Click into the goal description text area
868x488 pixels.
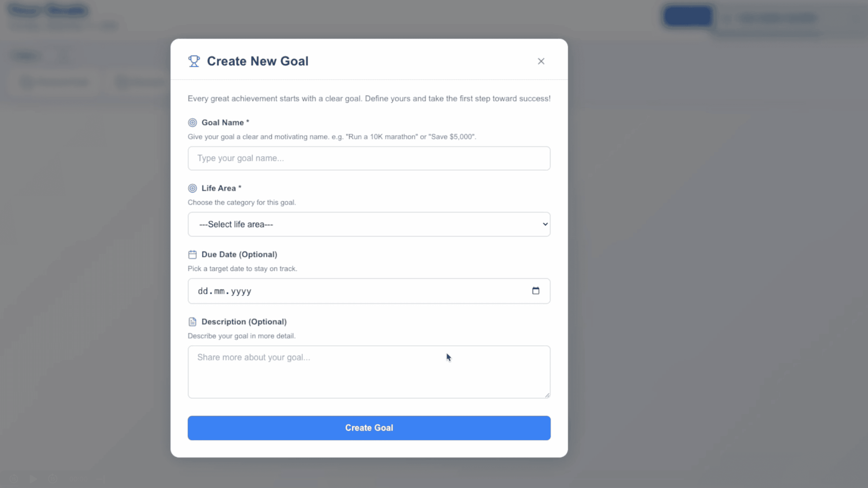point(369,372)
